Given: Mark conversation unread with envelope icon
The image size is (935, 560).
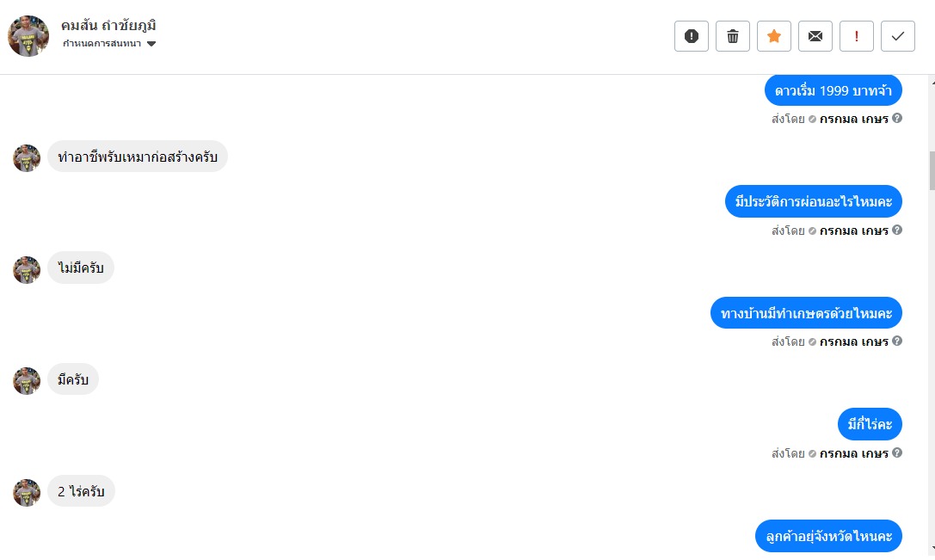Looking at the screenshot, I should click(x=815, y=36).
